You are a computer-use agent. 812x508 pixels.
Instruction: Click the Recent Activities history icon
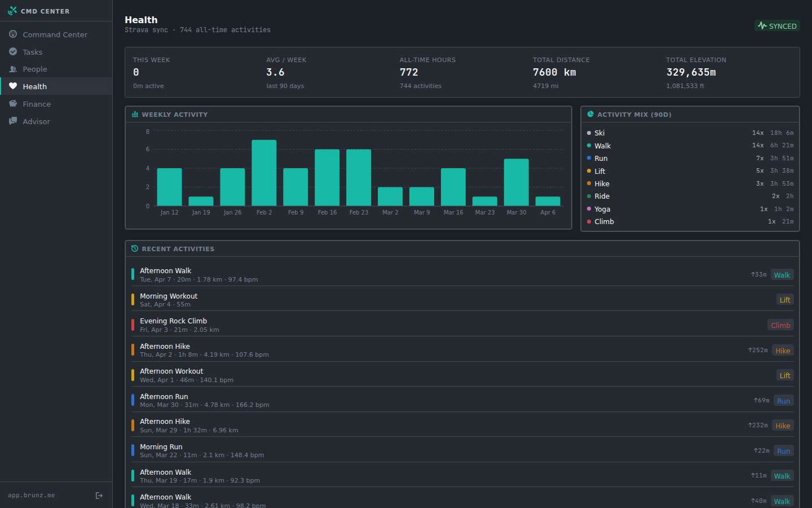135,248
